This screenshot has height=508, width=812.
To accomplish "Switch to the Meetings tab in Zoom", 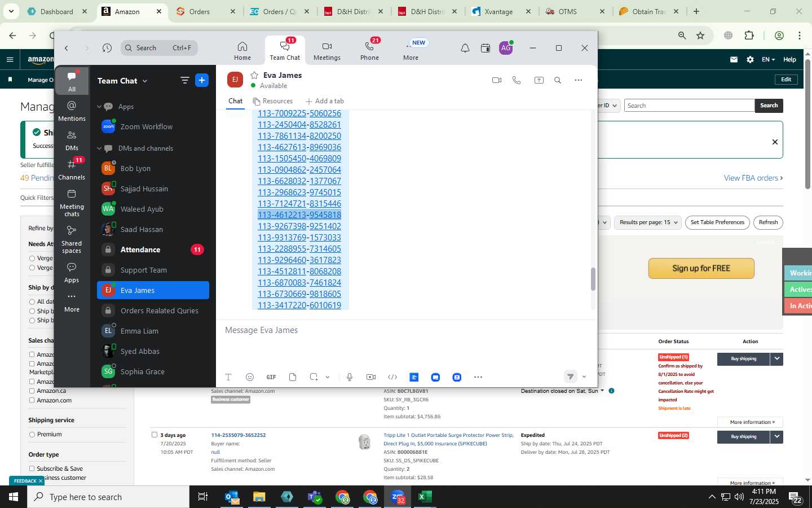I will point(327,51).
